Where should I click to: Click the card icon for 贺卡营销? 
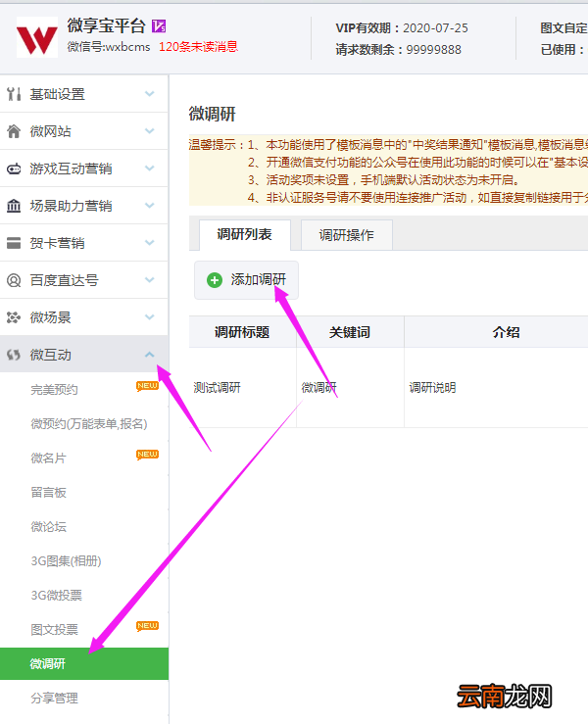point(14,243)
